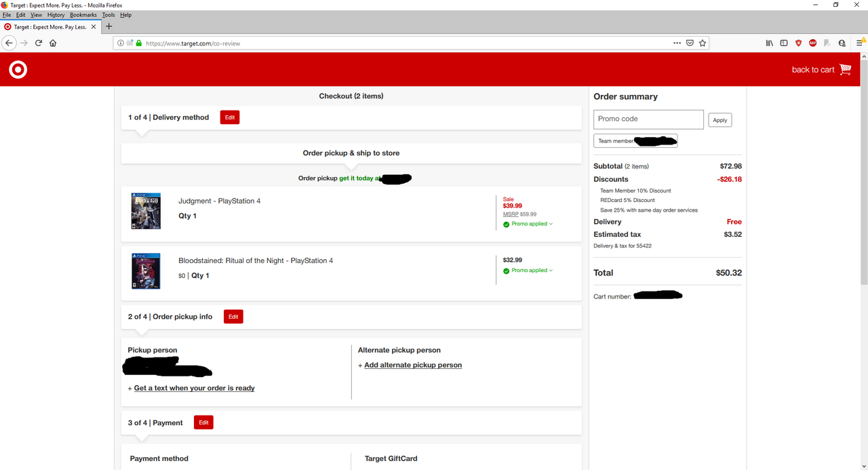Edit the Payment section
The image size is (868, 470).
click(x=203, y=423)
